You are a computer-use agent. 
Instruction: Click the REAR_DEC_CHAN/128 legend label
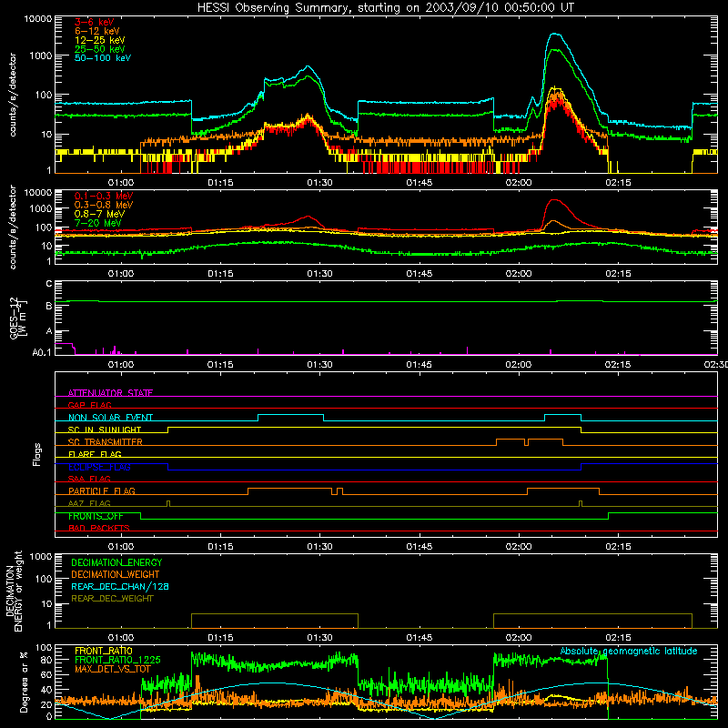pos(120,586)
